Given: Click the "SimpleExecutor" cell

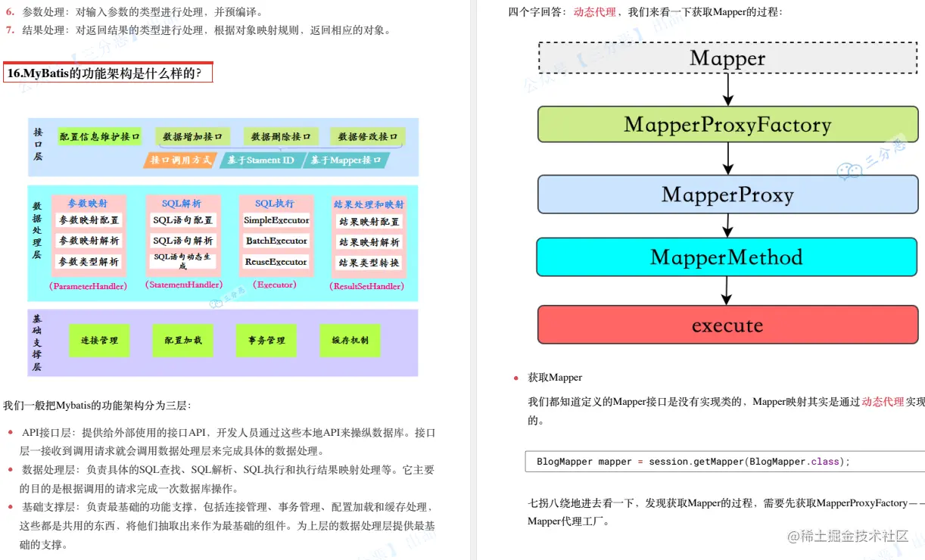Looking at the screenshot, I should (x=276, y=220).
